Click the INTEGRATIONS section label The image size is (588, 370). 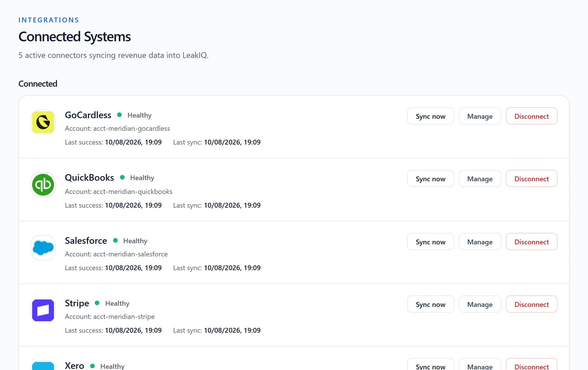coord(49,20)
